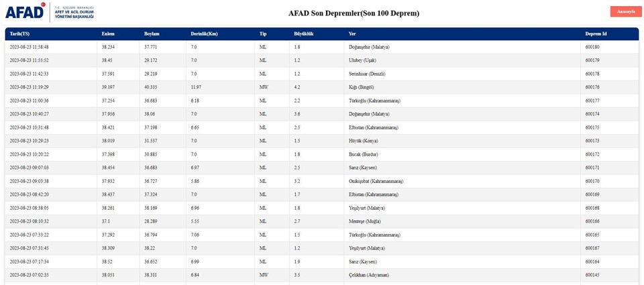Click the Tarih(TS) column header
644x285 pixels.
tap(19, 34)
